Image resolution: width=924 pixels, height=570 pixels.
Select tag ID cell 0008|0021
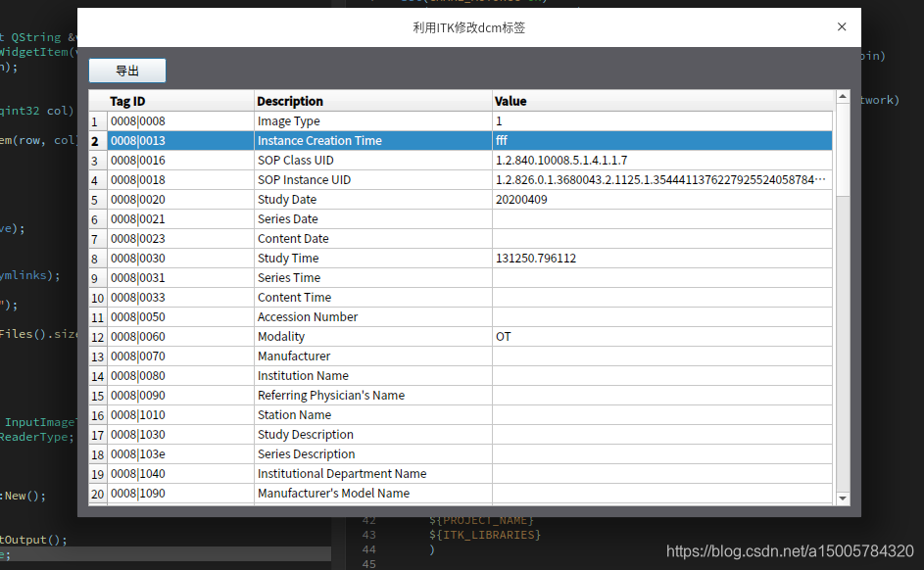coord(181,219)
